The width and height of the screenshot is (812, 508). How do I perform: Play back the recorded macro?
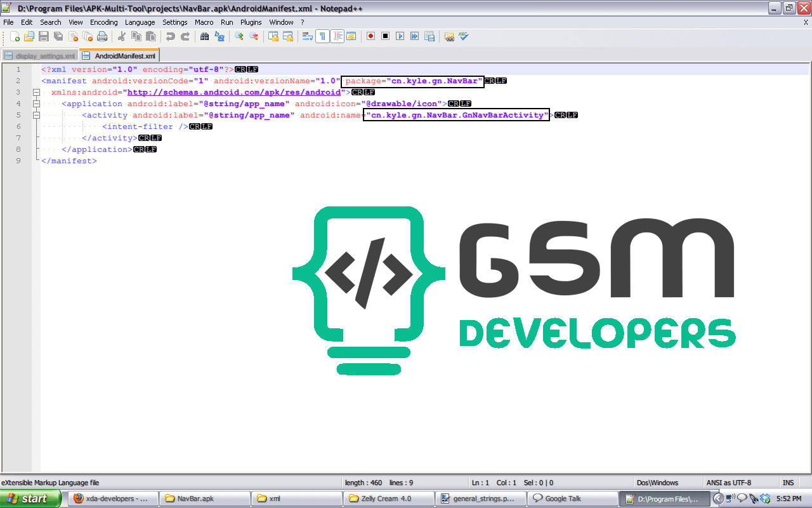[x=400, y=36]
